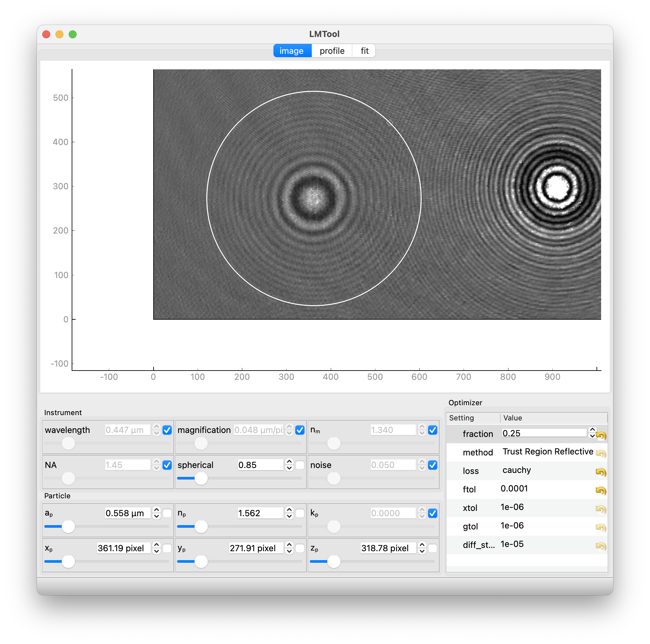The width and height of the screenshot is (650, 644).
Task: Click the fraction value stepper arrows
Action: [x=592, y=433]
